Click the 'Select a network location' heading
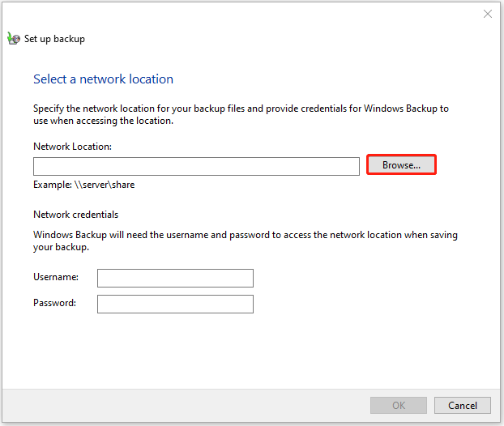Screen dimensions: 504x426 [103, 79]
